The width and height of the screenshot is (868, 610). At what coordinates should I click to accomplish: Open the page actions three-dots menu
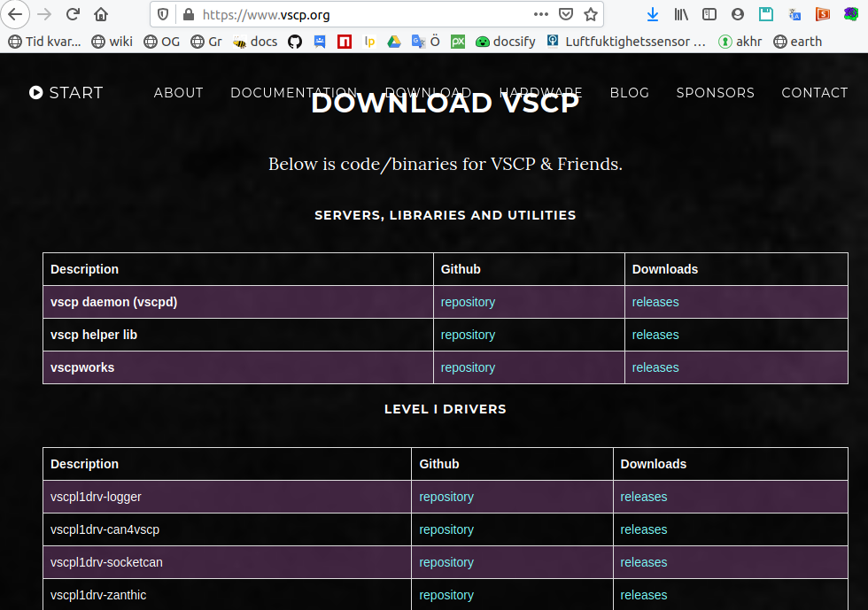541,14
